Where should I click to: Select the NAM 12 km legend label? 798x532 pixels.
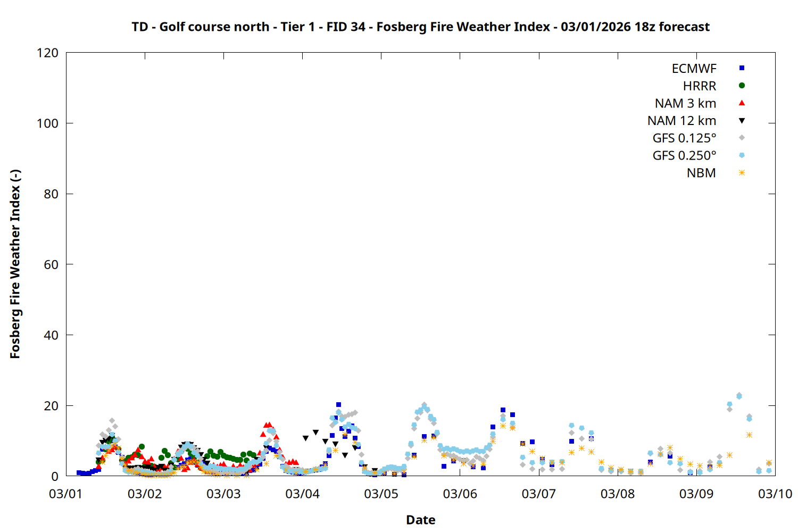point(681,121)
